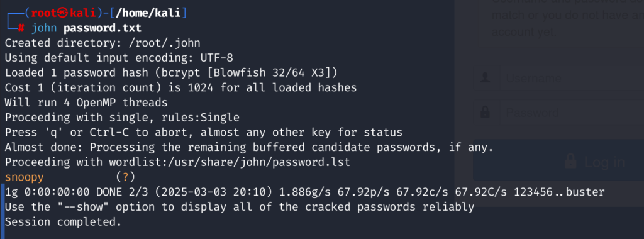Screen dimensions: 644x239
Task: Submit the form with Log in button
Action: (558, 160)
